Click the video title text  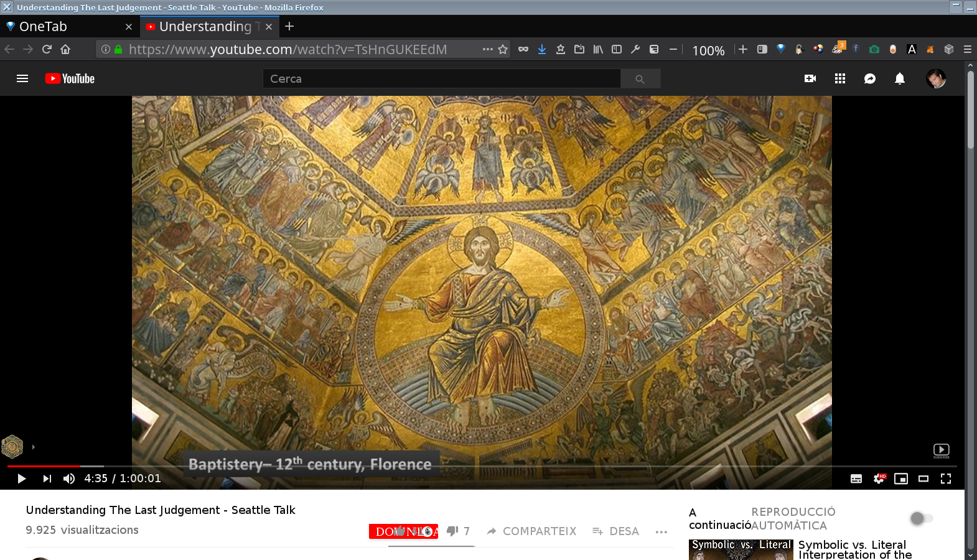tap(161, 510)
